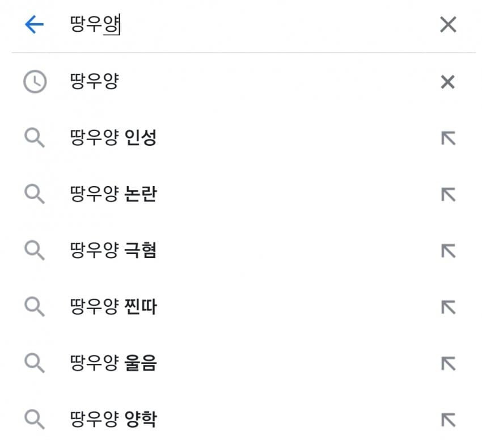Viewport: 482px width, 448px height.
Task: Remove 땅우양 from search history
Action: [447, 82]
